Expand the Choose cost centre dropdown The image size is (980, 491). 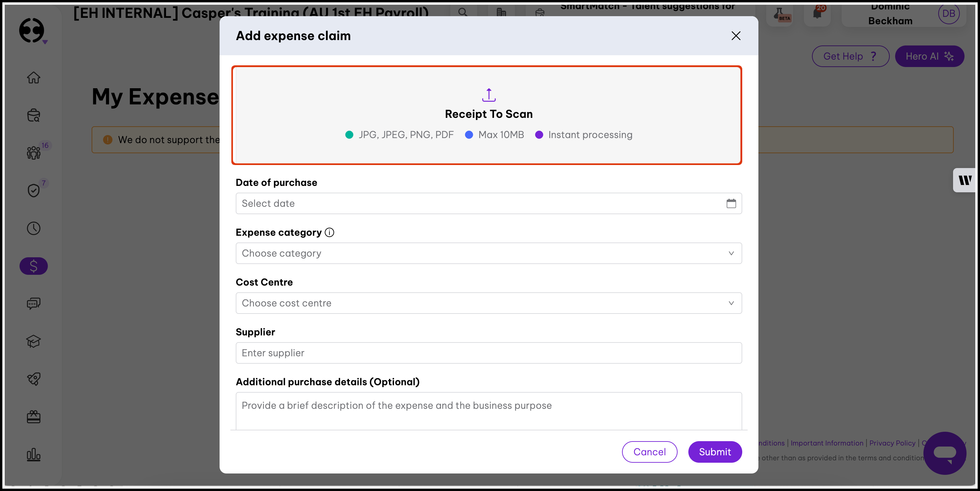488,303
